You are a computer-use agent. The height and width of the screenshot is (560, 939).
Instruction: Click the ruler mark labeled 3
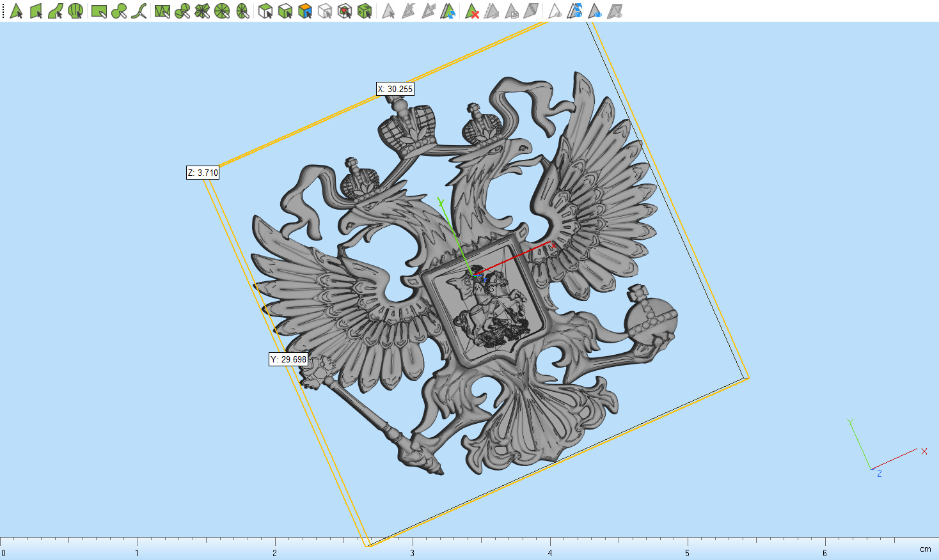coord(412,553)
